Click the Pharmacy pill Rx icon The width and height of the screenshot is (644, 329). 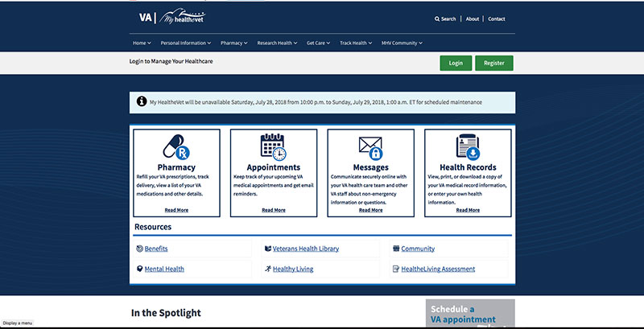pos(176,147)
